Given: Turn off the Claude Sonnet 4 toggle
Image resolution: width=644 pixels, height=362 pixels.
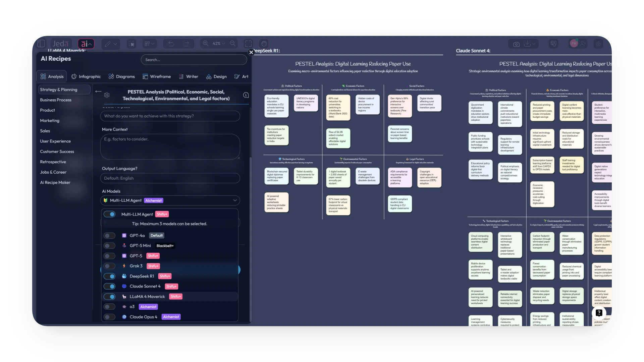Looking at the screenshot, I should coord(110,286).
